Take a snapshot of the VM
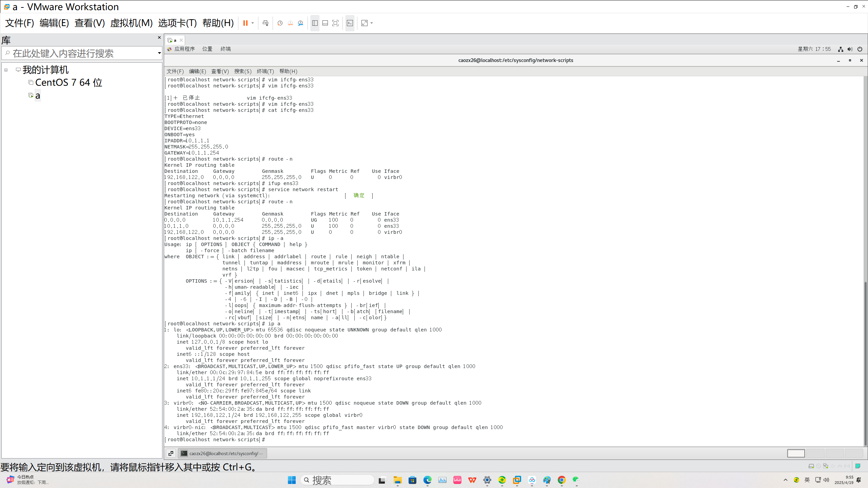 pos(280,23)
